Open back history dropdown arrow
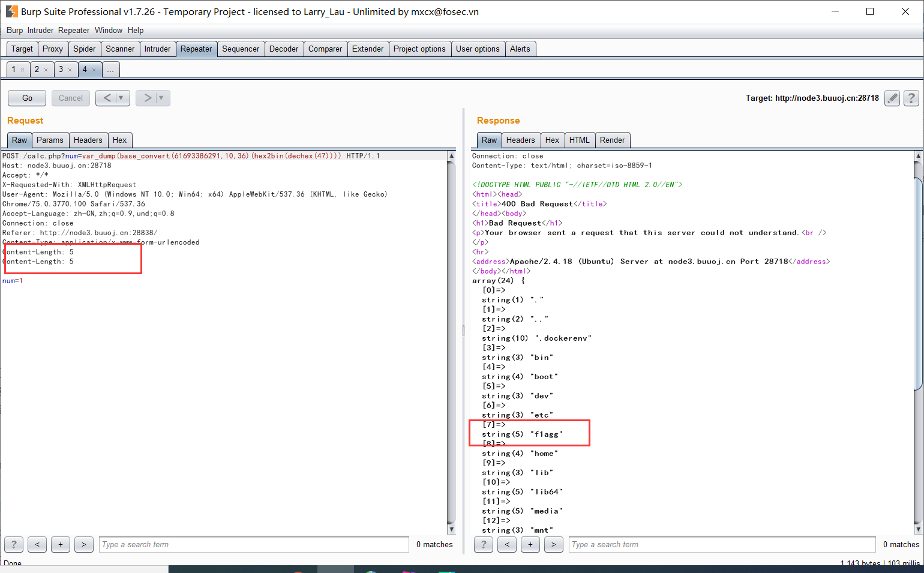Screen dimensions: 924x573 click(x=122, y=98)
